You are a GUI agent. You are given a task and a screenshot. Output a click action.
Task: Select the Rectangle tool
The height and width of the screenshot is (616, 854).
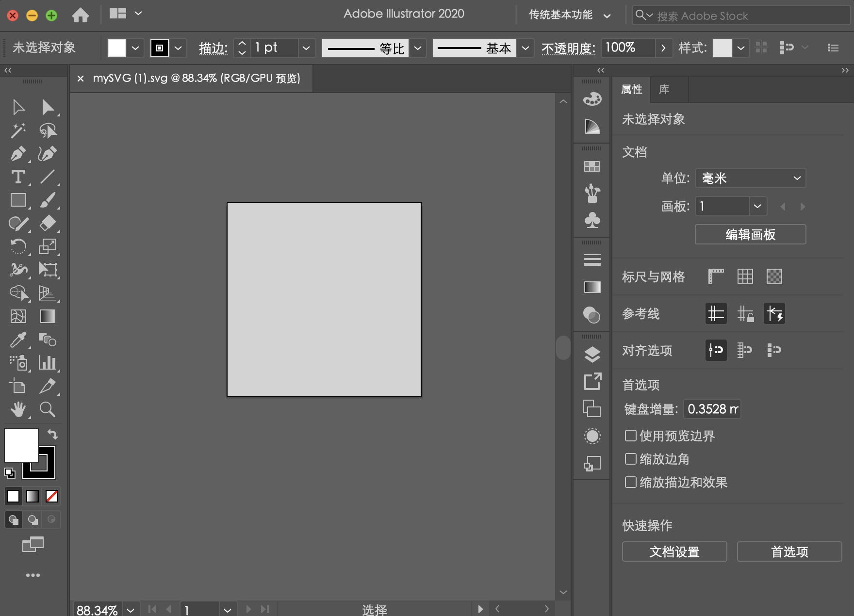coord(18,200)
